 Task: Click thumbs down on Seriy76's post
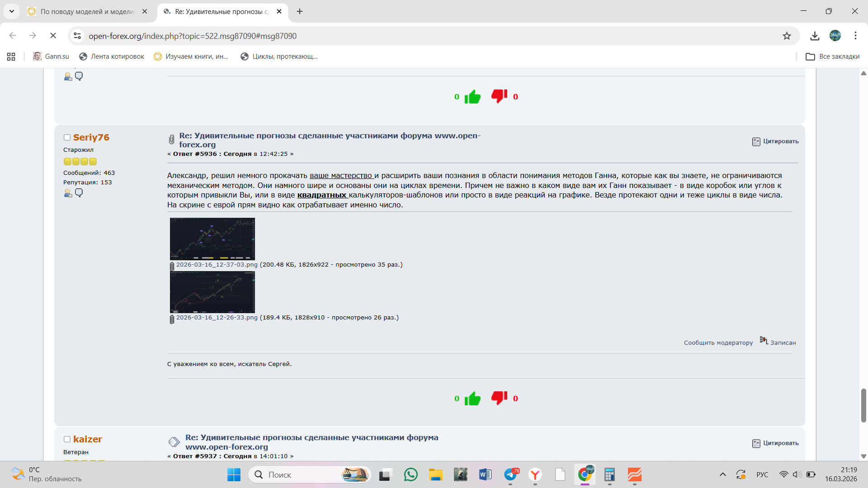pos(499,398)
